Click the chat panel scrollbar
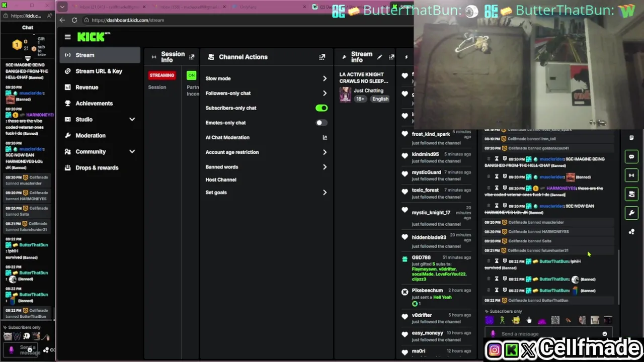 click(618, 277)
